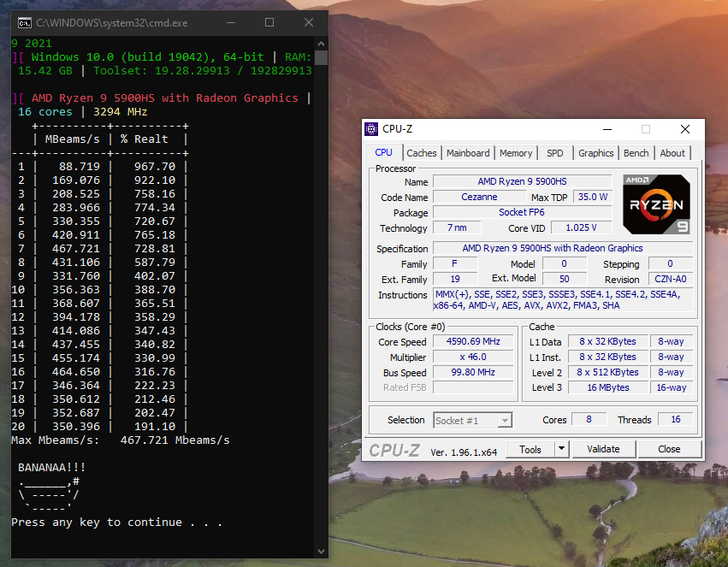Minimize the cmd.exe window

231,23
